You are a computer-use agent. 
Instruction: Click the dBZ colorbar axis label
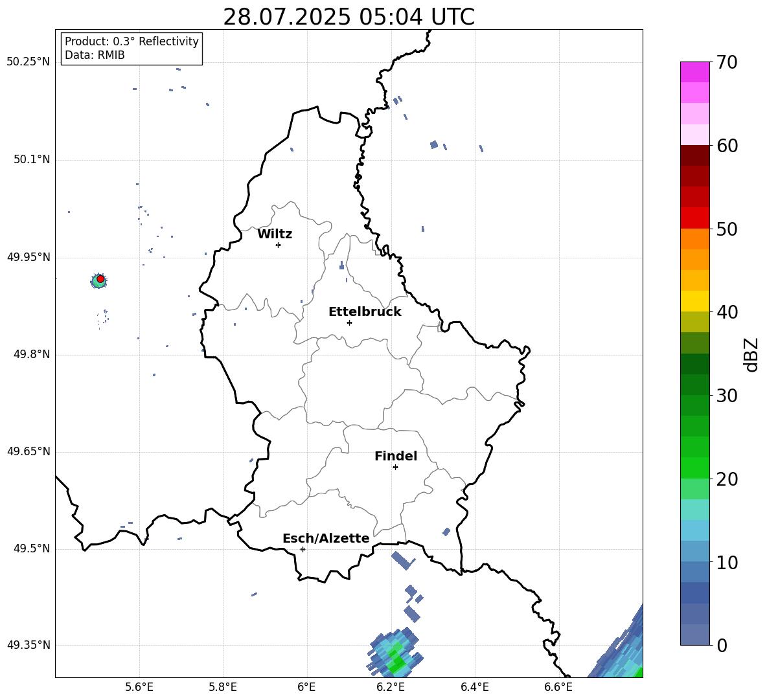coord(752,354)
